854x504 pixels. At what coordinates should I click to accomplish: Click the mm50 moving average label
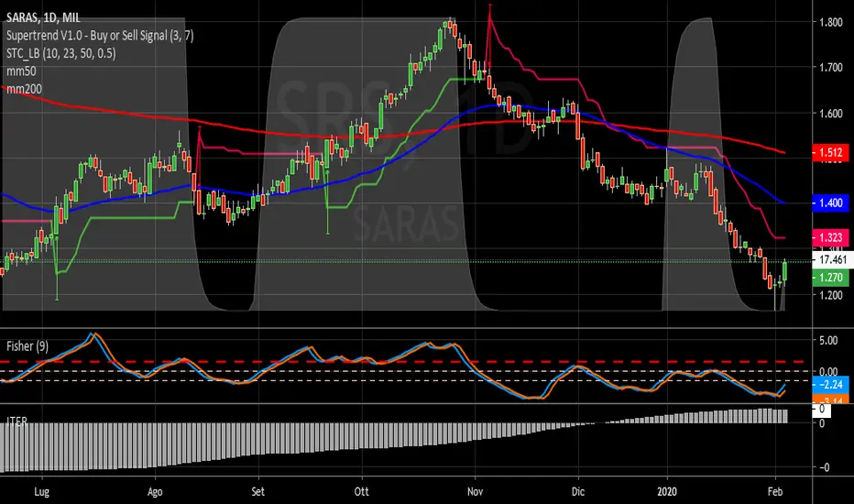point(21,71)
